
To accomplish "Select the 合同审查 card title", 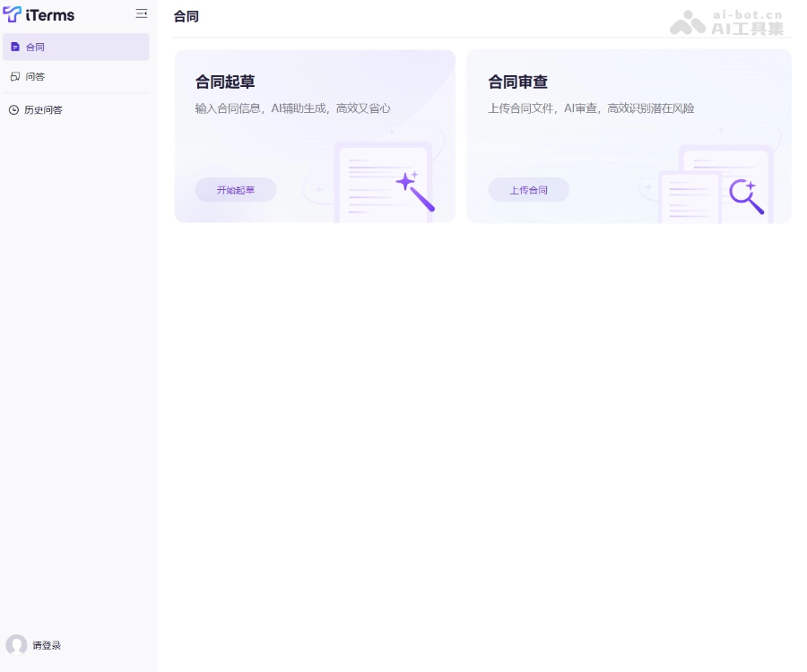I will [517, 82].
